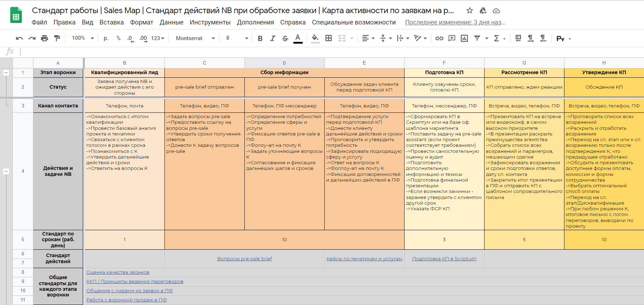Open vertical align dropdown
Viewport: 644px width, 305px height.
click(x=386, y=38)
